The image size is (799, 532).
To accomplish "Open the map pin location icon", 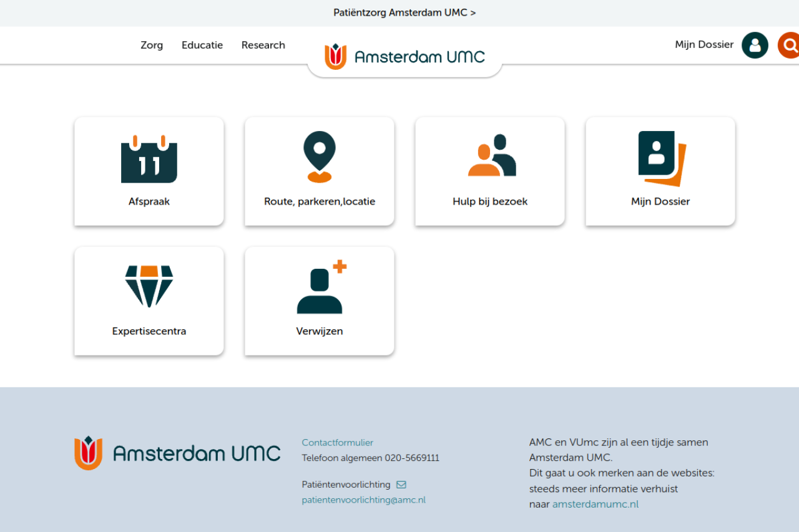I will point(319,157).
